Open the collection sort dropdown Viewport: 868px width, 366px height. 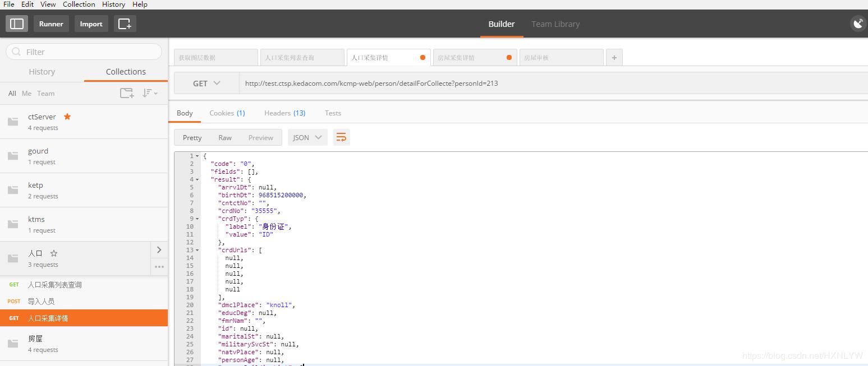coord(149,93)
